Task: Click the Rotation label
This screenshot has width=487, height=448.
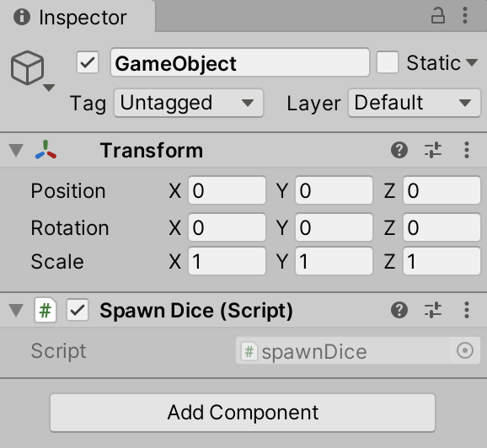Action: tap(70, 227)
